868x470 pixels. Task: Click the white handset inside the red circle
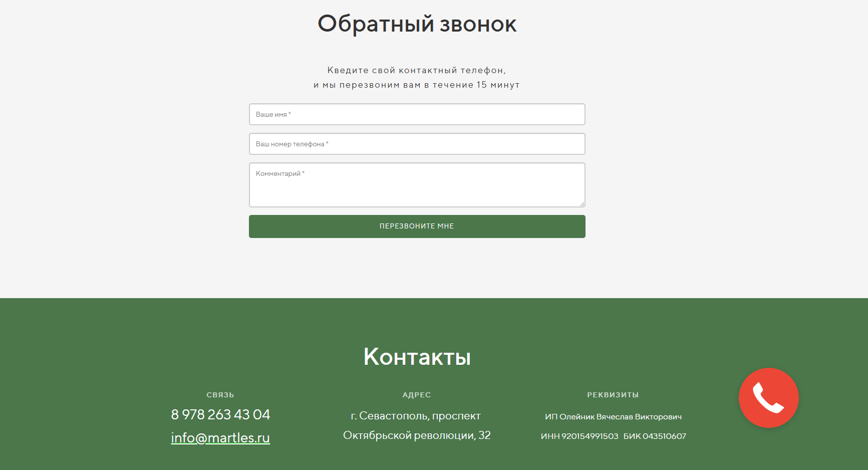(769, 398)
